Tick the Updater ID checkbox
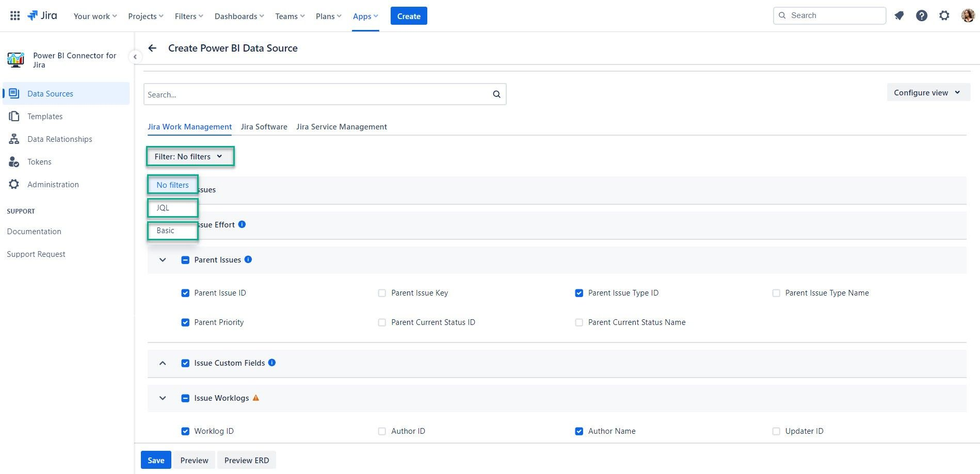This screenshot has width=980, height=474. coord(776,431)
